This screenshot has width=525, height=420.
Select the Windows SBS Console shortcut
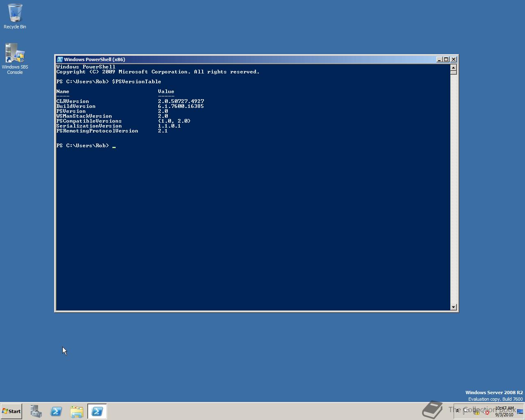click(15, 59)
